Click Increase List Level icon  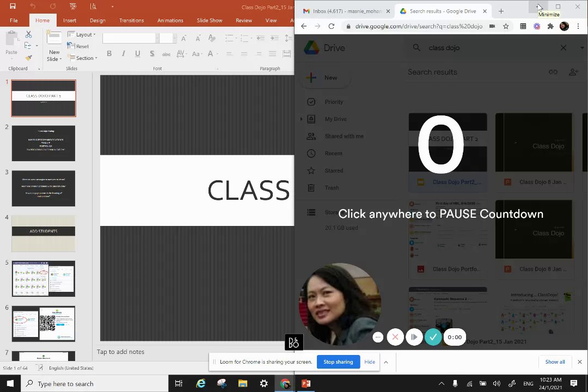pyautogui.click(x=274, y=38)
